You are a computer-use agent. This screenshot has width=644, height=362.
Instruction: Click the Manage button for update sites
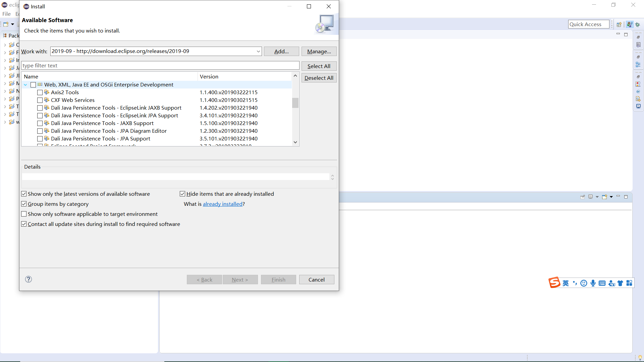pyautogui.click(x=318, y=51)
